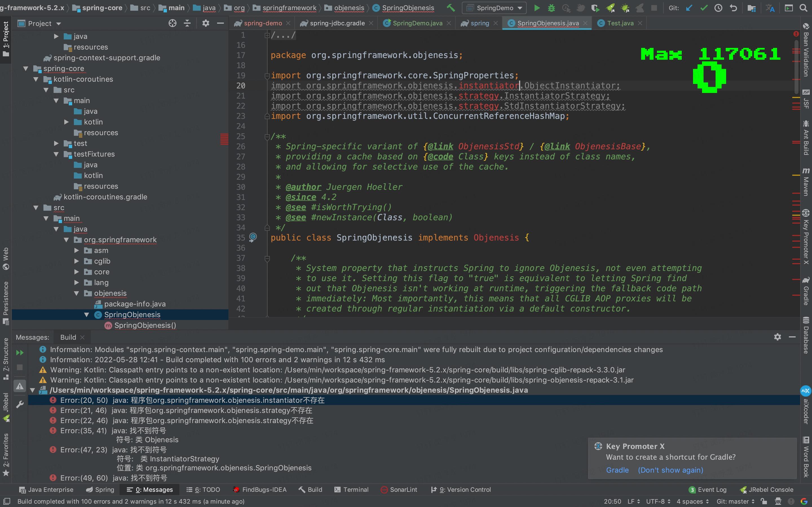Run SpringDemo with the green play icon
The image size is (812, 507).
[537, 8]
